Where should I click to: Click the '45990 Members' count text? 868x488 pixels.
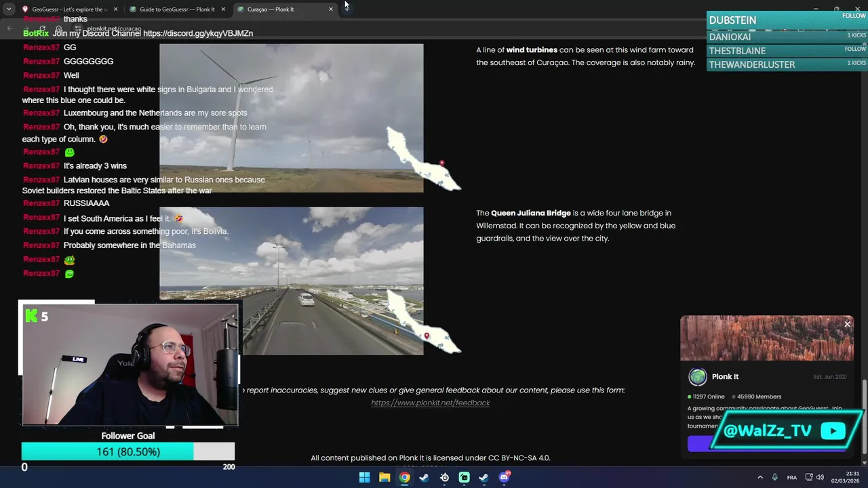click(759, 396)
